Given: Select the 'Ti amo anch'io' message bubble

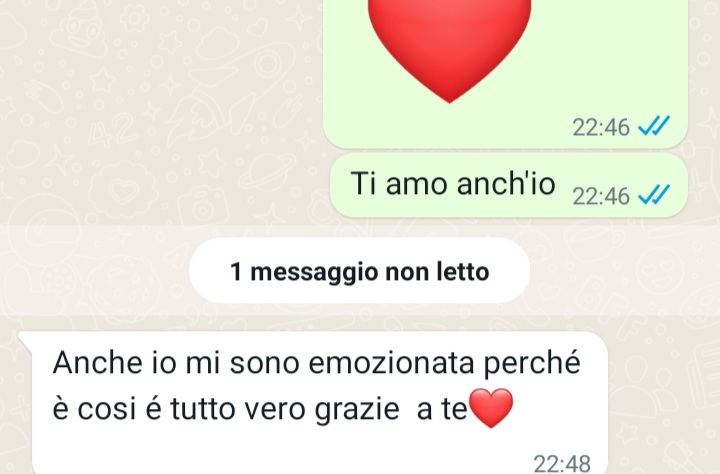Looking at the screenshot, I should coord(509,185).
